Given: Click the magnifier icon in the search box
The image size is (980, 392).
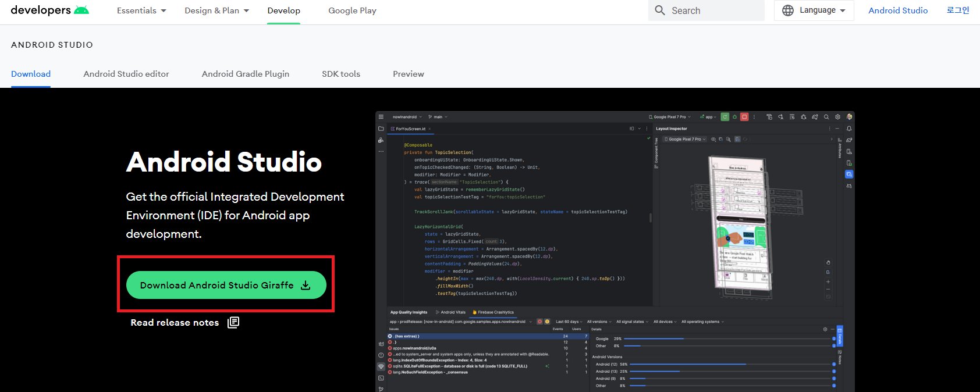Looking at the screenshot, I should click(x=660, y=10).
